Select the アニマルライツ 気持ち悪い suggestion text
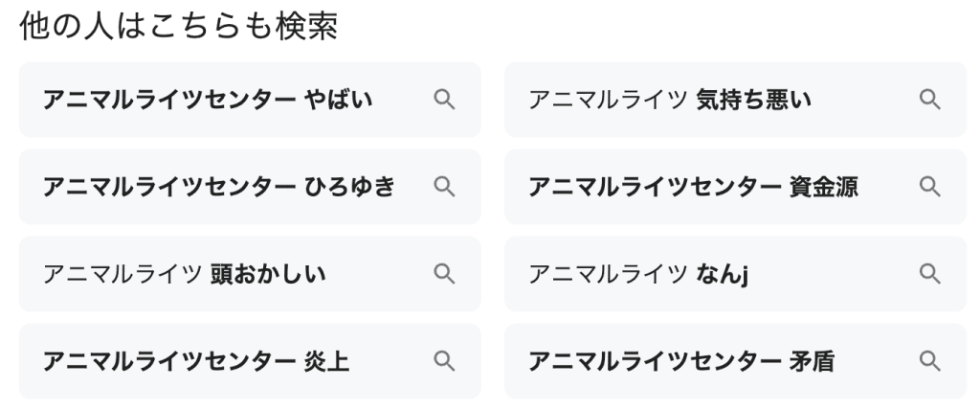 (670, 100)
